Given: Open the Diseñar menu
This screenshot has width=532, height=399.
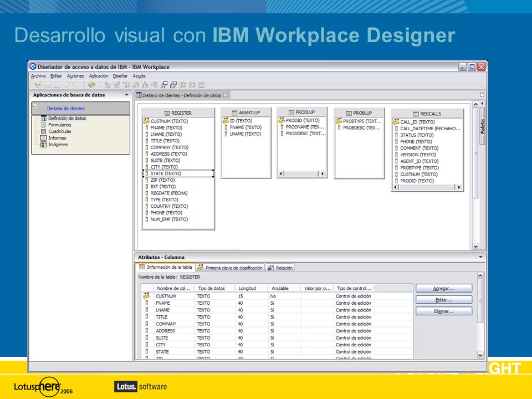Looking at the screenshot, I should tap(120, 76).
